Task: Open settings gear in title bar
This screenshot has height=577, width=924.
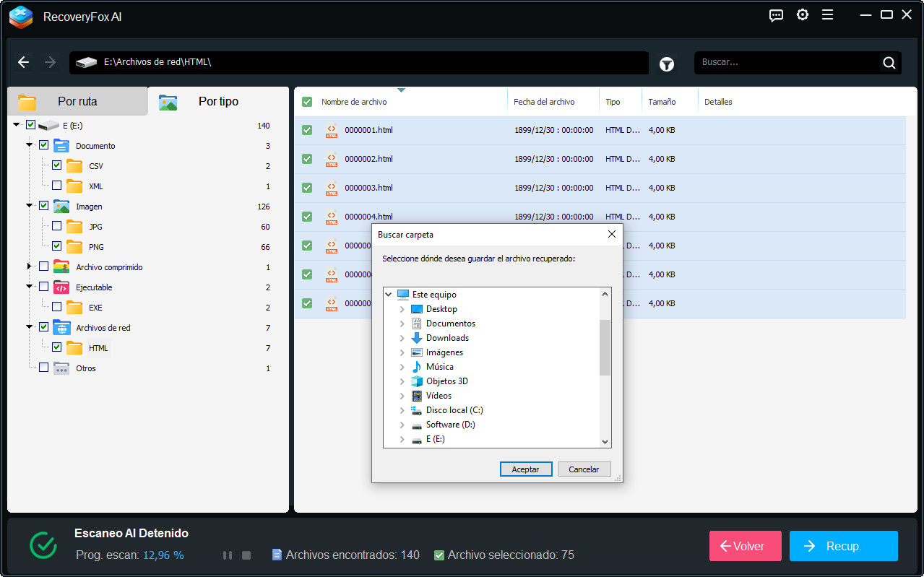Action: (802, 15)
